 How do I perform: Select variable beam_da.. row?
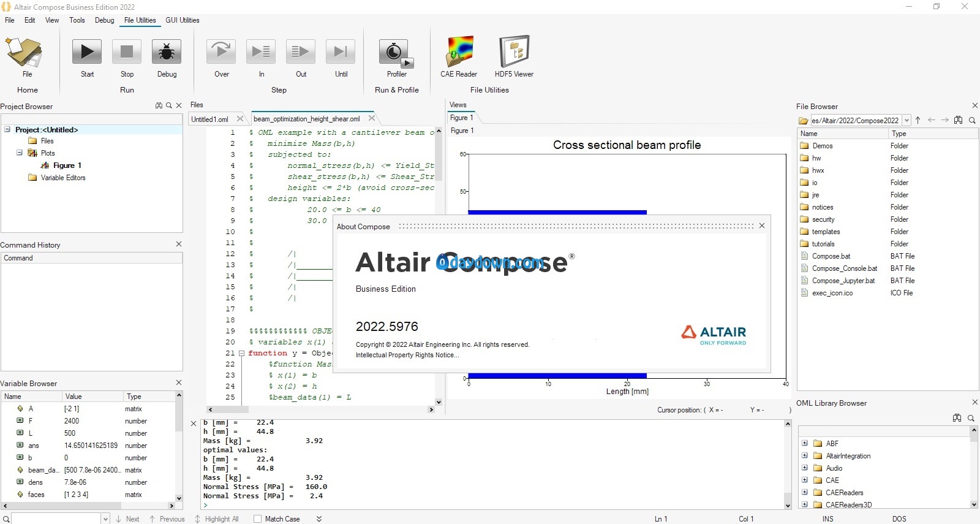(88, 470)
